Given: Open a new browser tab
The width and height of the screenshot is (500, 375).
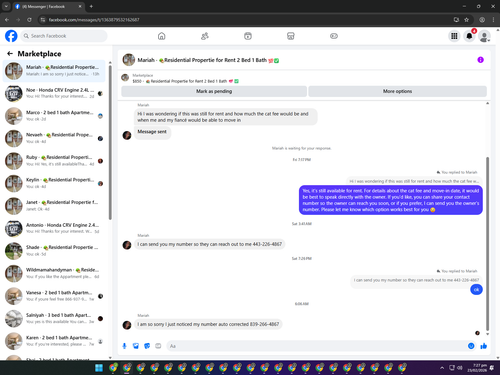Looking at the screenshot, I should (x=91, y=6).
